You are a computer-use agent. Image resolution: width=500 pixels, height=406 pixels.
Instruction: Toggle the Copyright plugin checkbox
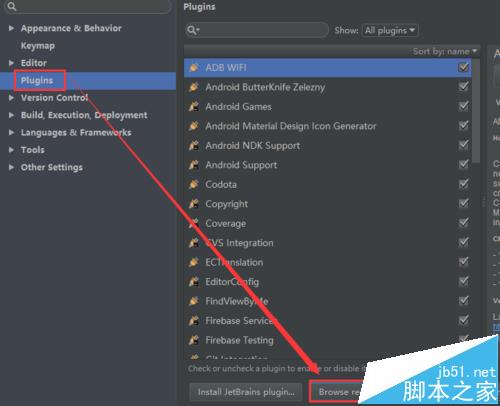[x=464, y=203]
